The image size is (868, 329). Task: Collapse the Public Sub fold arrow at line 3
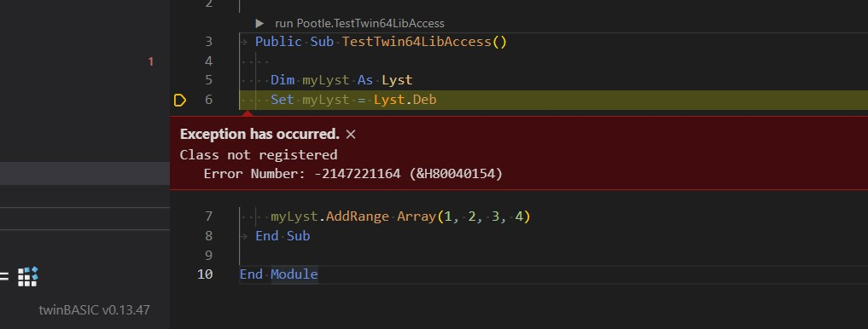tap(243, 42)
